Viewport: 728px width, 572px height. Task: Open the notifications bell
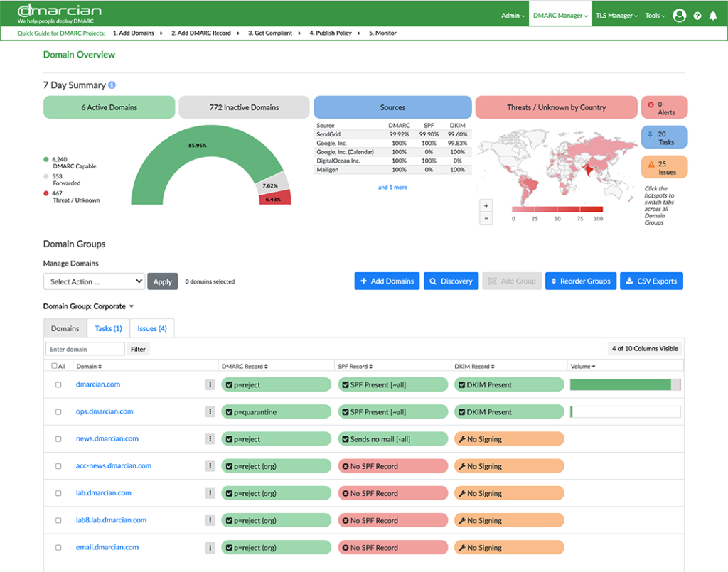(713, 15)
